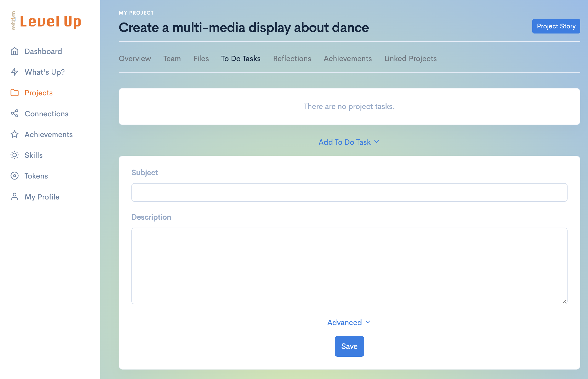Open the Project Story button
Image resolution: width=588 pixels, height=379 pixels.
point(556,26)
